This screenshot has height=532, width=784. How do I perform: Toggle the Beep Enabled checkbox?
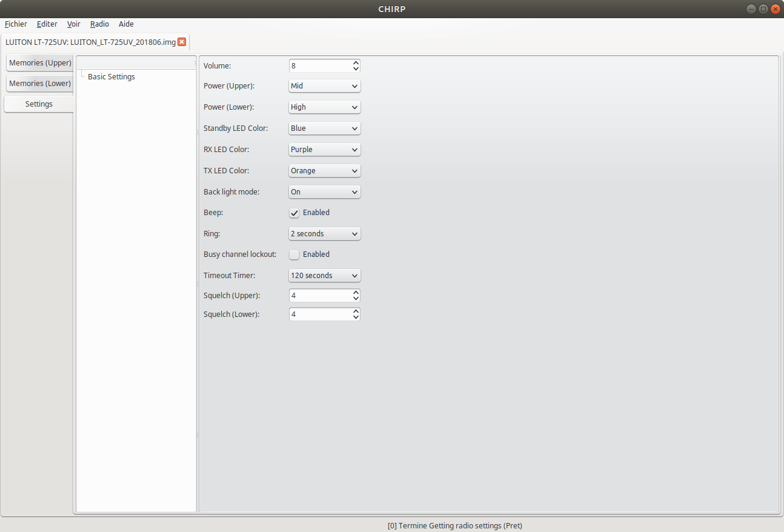point(294,213)
